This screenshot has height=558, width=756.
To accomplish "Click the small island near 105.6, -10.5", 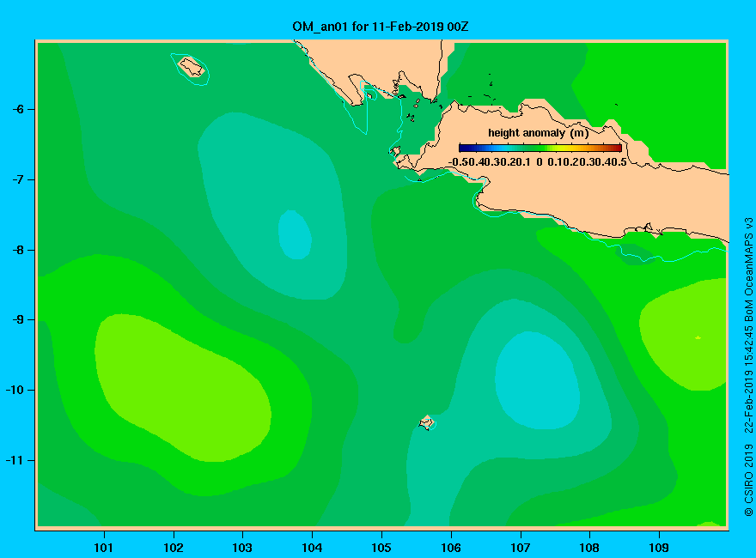I will pyautogui.click(x=426, y=422).
